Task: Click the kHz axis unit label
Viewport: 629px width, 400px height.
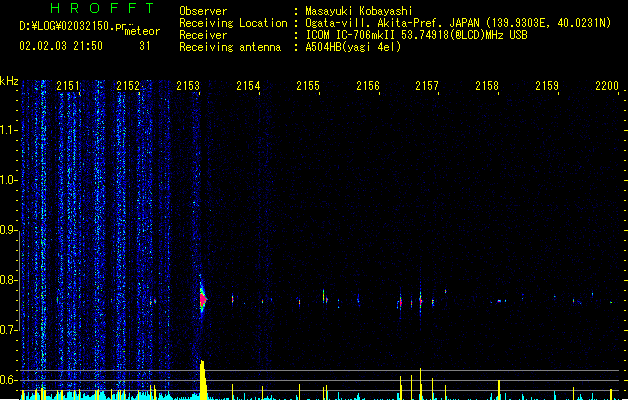Action: click(9, 81)
